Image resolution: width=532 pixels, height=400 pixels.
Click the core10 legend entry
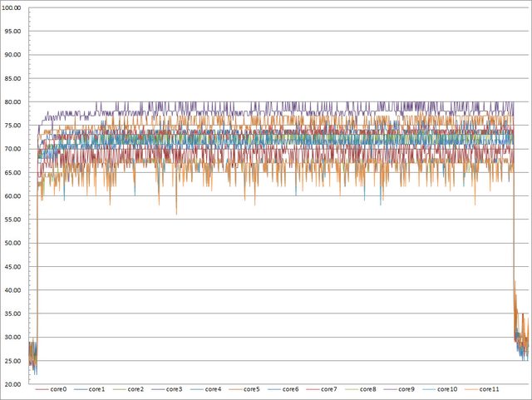click(446, 389)
